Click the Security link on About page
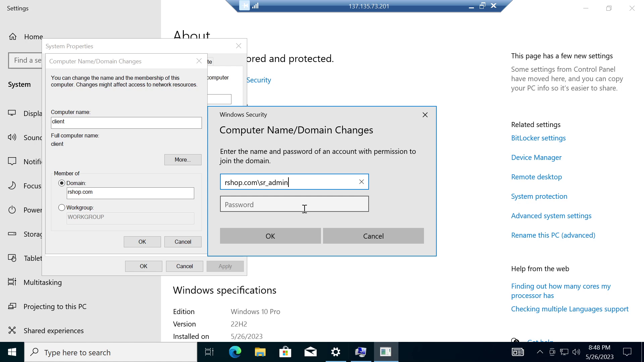644x362 pixels. point(259,80)
